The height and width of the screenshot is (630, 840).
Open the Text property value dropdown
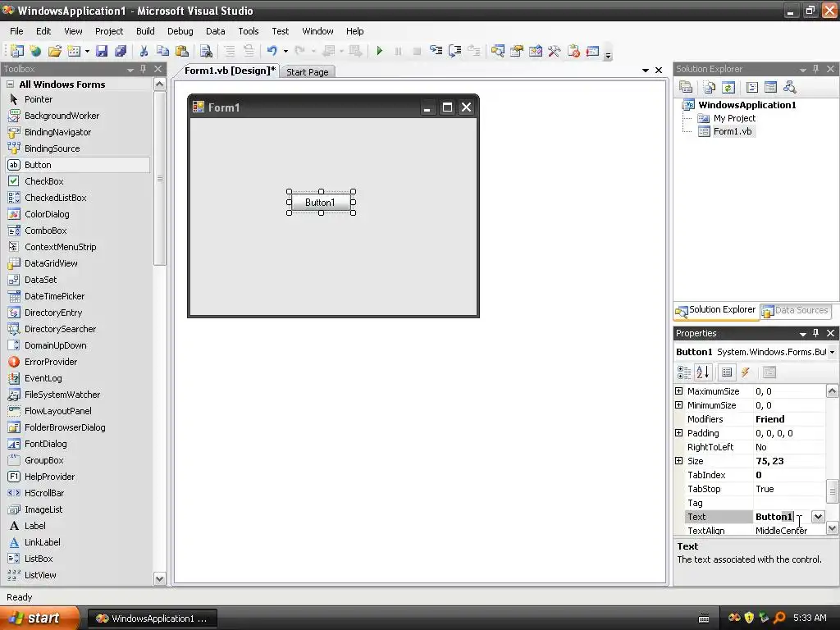click(818, 517)
